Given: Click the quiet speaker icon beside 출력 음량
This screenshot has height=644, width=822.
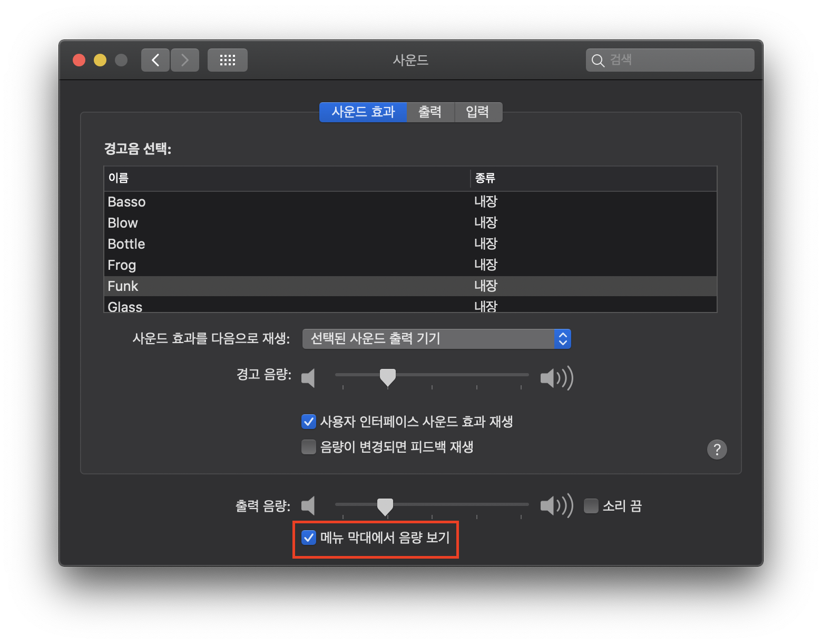Looking at the screenshot, I should tap(308, 506).
